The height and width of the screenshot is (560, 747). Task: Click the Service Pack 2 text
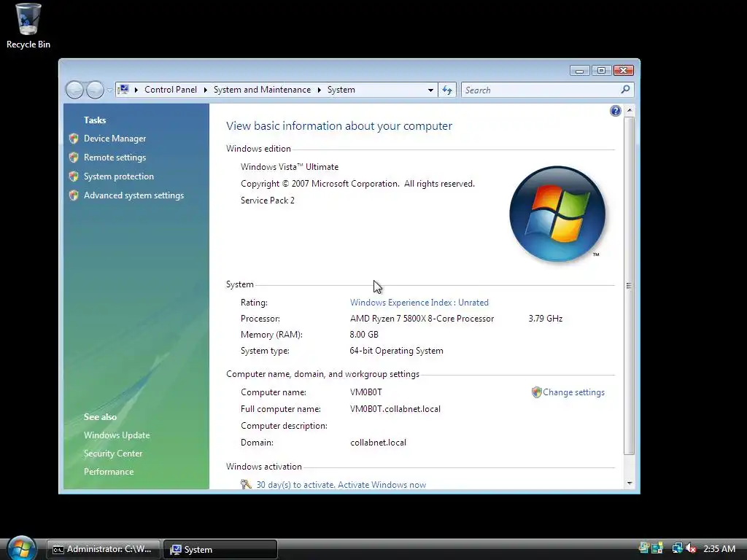tap(268, 201)
